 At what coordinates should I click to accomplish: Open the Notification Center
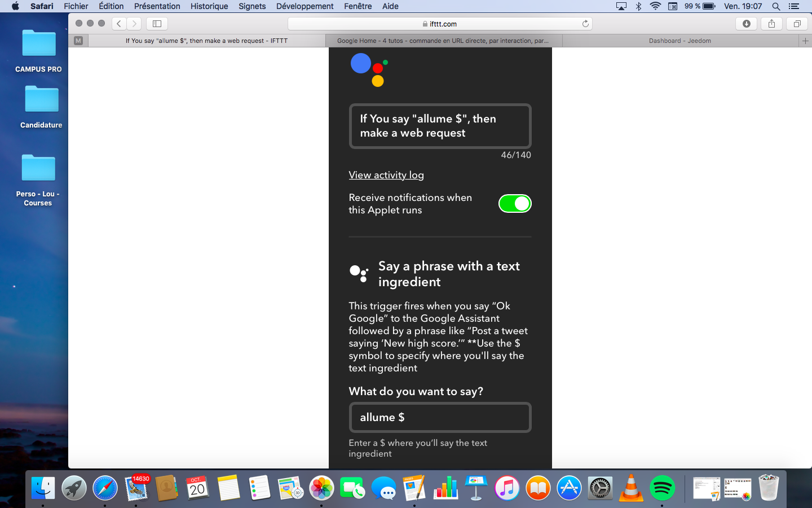794,6
